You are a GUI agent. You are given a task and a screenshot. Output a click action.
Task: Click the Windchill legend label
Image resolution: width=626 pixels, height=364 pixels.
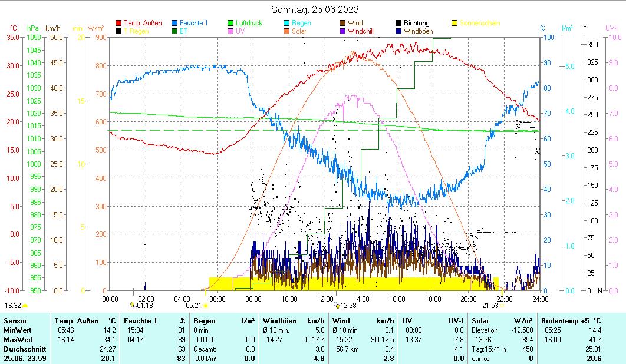pyautogui.click(x=360, y=31)
